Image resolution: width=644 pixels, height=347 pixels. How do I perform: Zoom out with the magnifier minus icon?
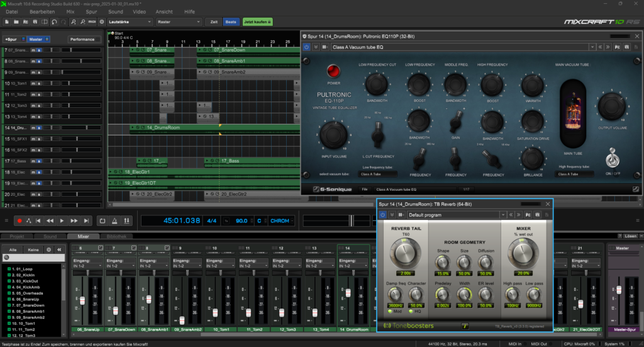[x=82, y=22]
